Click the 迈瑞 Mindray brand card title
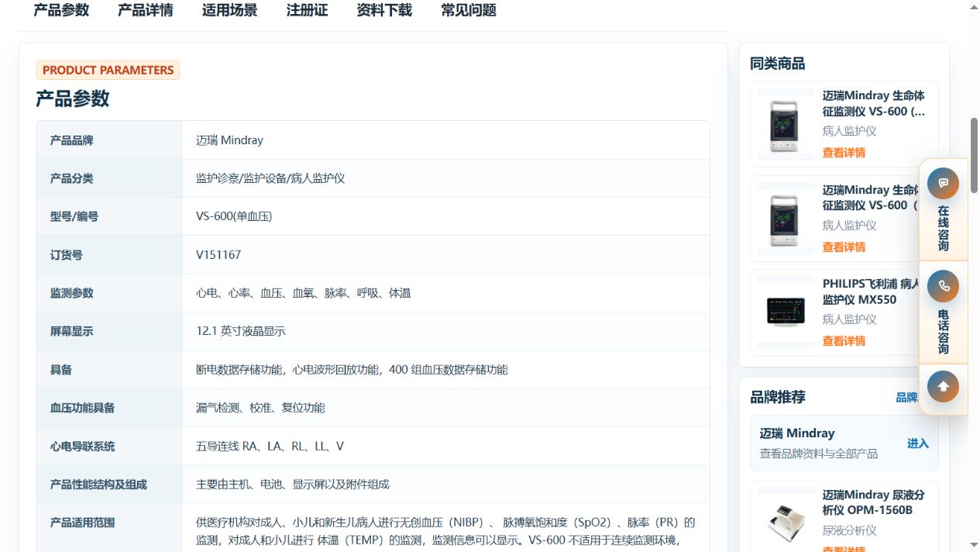The image size is (980, 552). [x=797, y=433]
